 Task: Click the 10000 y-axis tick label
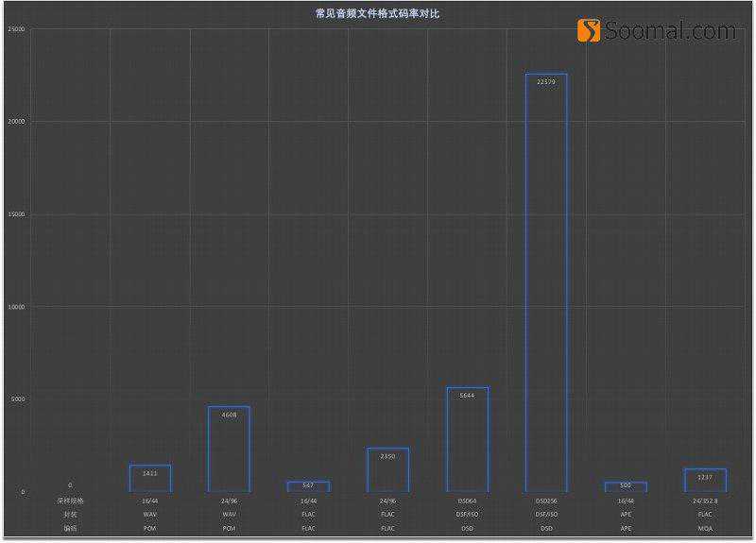[16, 307]
